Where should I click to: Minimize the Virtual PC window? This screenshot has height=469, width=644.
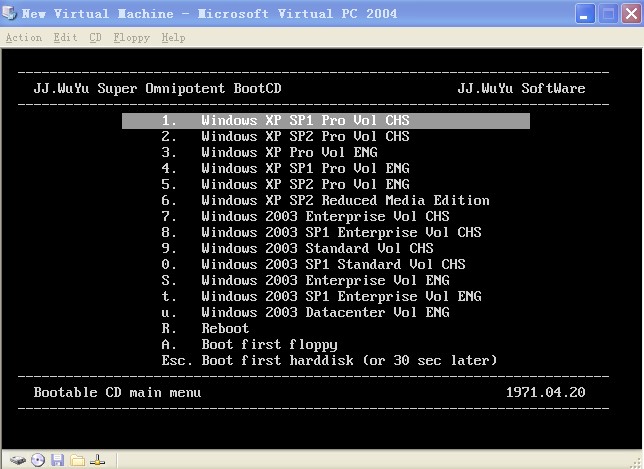(x=585, y=14)
